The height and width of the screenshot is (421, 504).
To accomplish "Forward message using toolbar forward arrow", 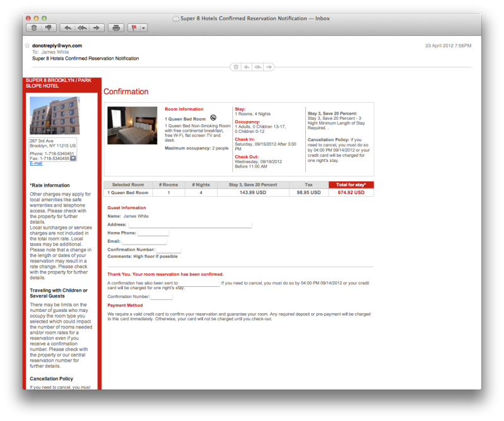I will coord(97,28).
